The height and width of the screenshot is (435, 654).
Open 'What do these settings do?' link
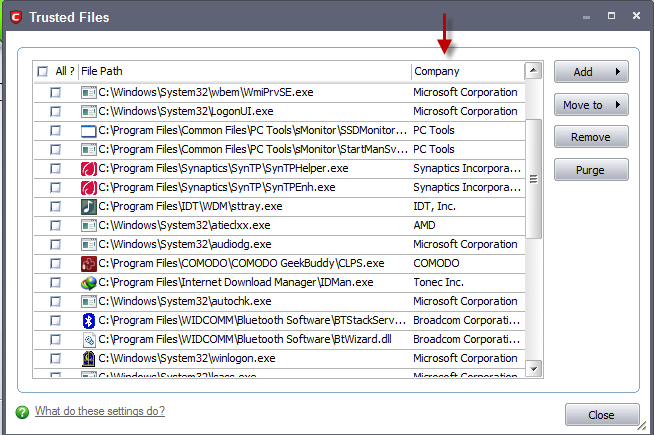click(x=100, y=411)
